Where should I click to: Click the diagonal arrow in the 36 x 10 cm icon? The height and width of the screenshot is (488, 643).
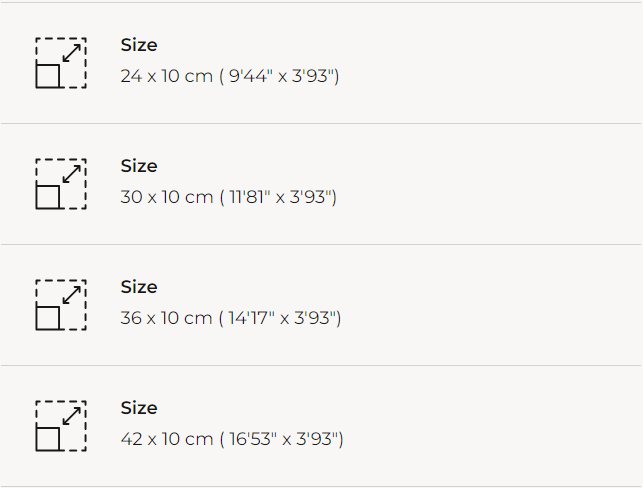coord(72,294)
